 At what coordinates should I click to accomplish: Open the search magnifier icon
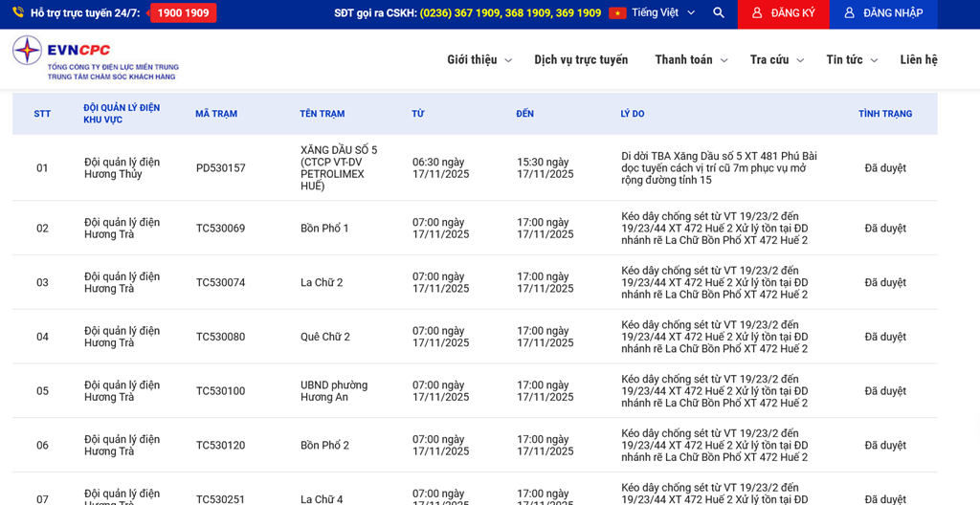(719, 13)
